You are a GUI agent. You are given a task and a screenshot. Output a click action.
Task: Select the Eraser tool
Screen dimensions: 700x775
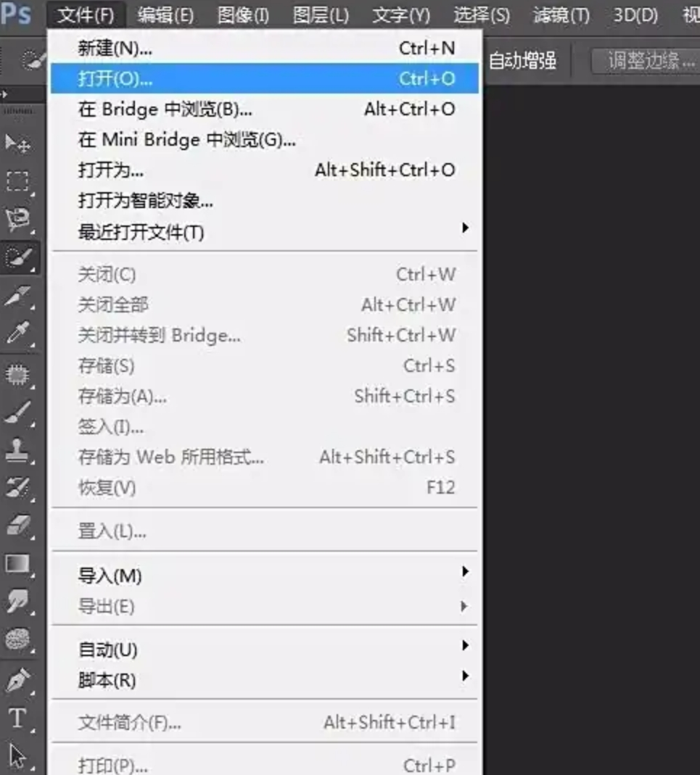18,526
